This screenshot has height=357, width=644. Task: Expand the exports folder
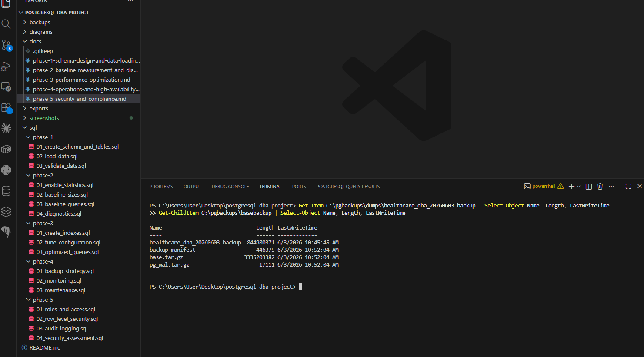tap(78, 108)
